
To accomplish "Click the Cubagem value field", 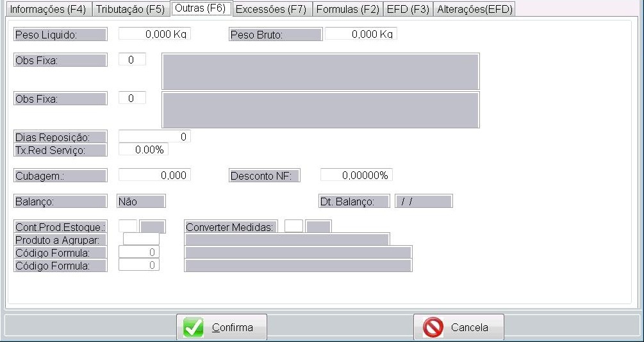I will (x=154, y=175).
